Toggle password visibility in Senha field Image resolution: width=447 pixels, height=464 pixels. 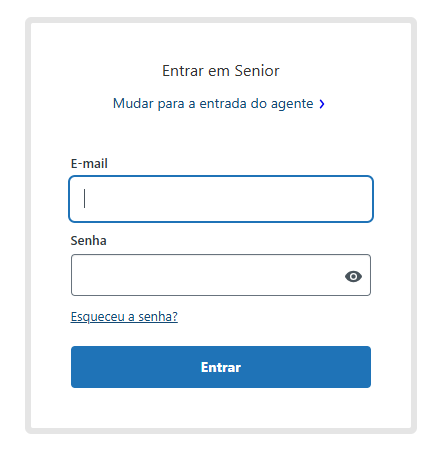[353, 276]
